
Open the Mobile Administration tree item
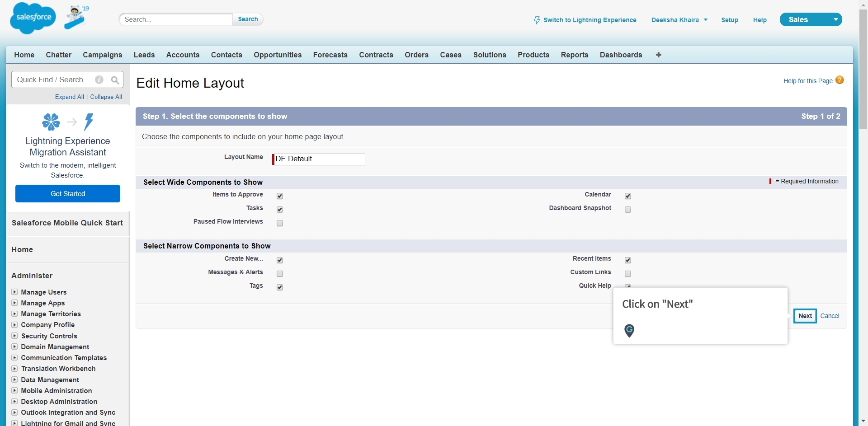57,390
